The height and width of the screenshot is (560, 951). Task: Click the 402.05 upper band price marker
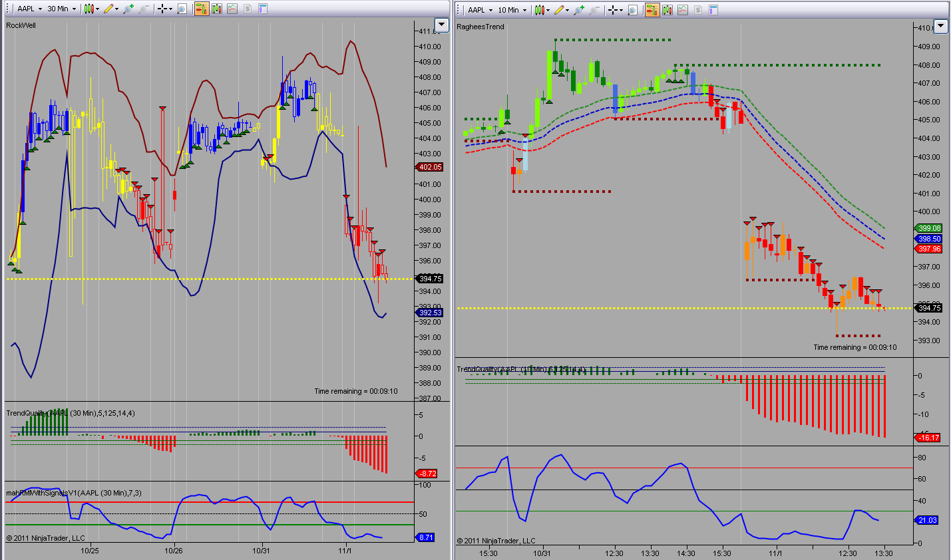[x=430, y=168]
